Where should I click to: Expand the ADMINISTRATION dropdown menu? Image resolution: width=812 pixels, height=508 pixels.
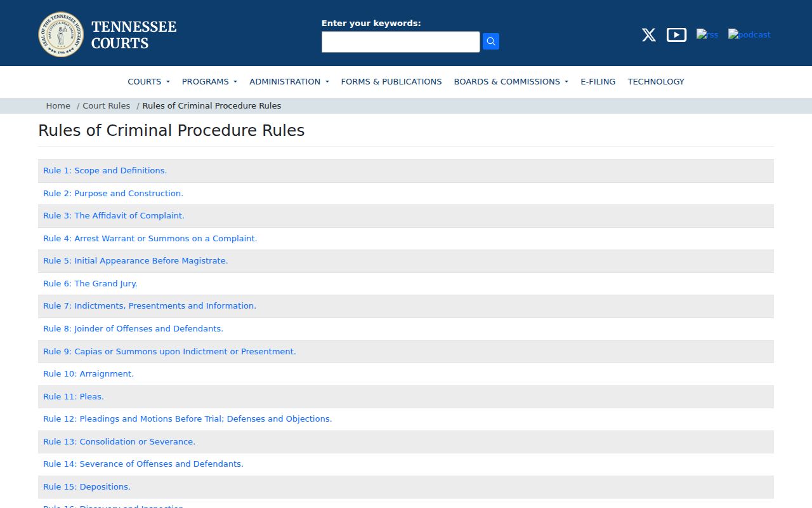tap(289, 81)
